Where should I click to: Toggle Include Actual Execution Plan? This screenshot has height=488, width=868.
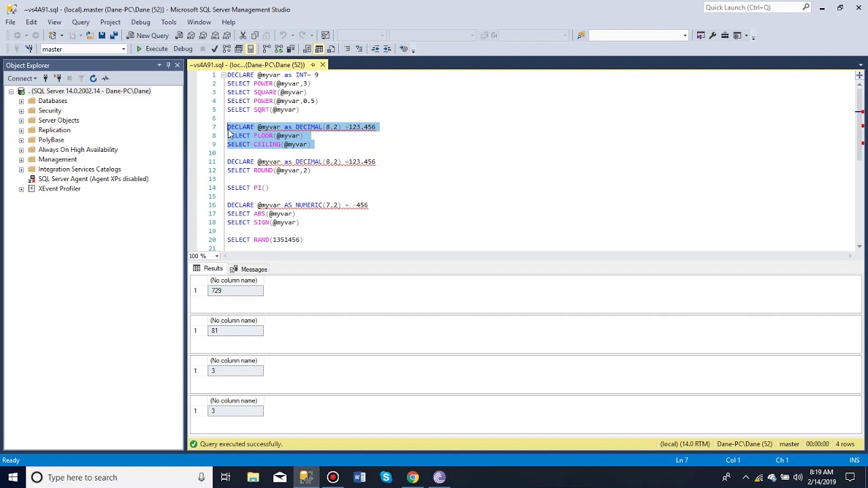[267, 49]
